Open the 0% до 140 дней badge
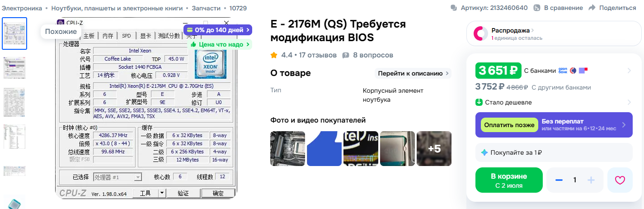This screenshot has height=209, width=644. 217,30
